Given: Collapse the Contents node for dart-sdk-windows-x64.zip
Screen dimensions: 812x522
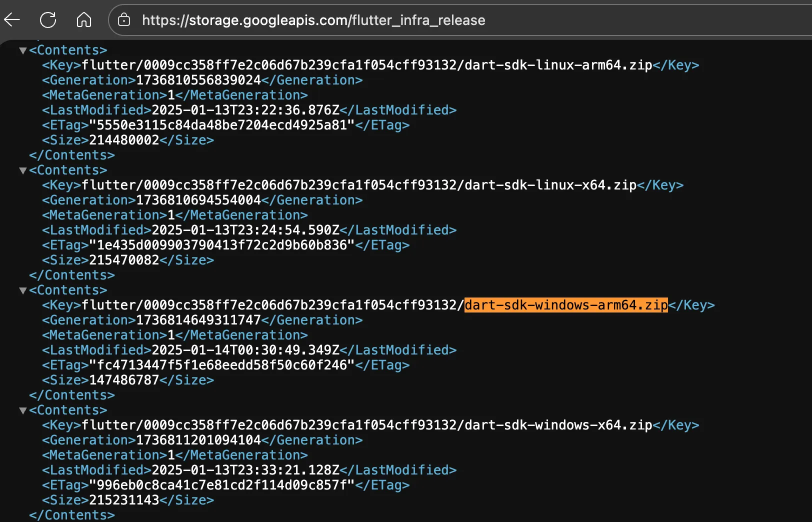Looking at the screenshot, I should pyautogui.click(x=22, y=410).
